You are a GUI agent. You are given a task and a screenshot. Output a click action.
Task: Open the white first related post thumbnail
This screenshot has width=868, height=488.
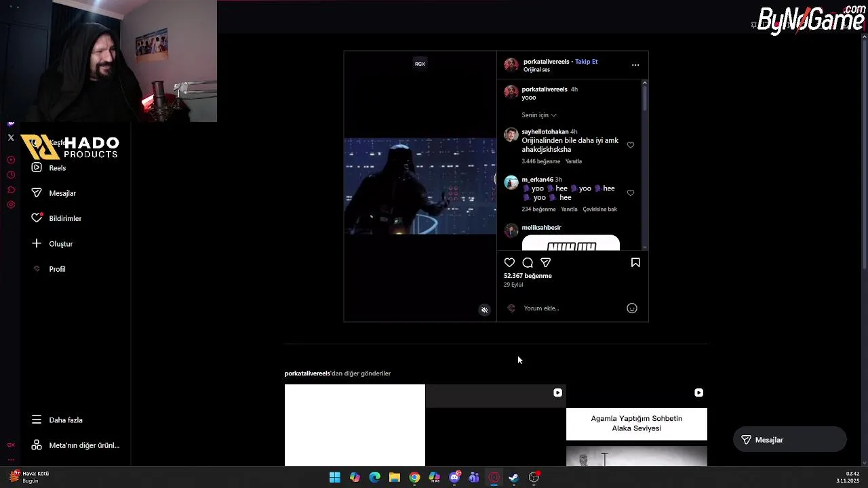pyautogui.click(x=355, y=426)
